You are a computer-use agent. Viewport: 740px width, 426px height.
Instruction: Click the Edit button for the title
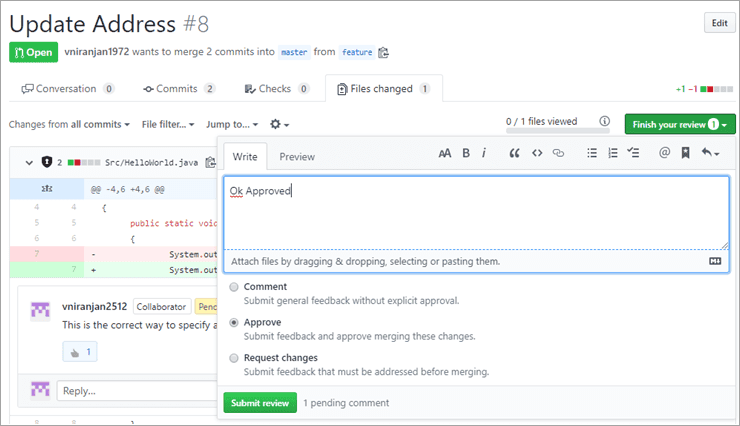[718, 23]
